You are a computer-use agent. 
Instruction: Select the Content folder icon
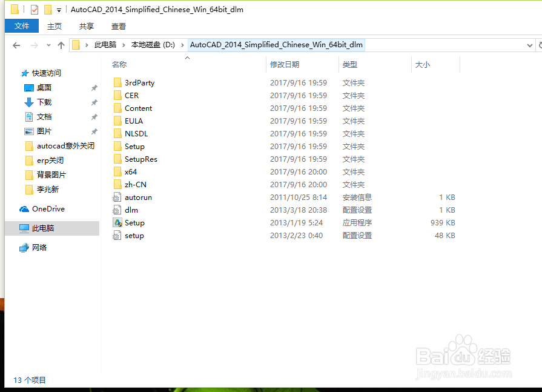[x=117, y=108]
